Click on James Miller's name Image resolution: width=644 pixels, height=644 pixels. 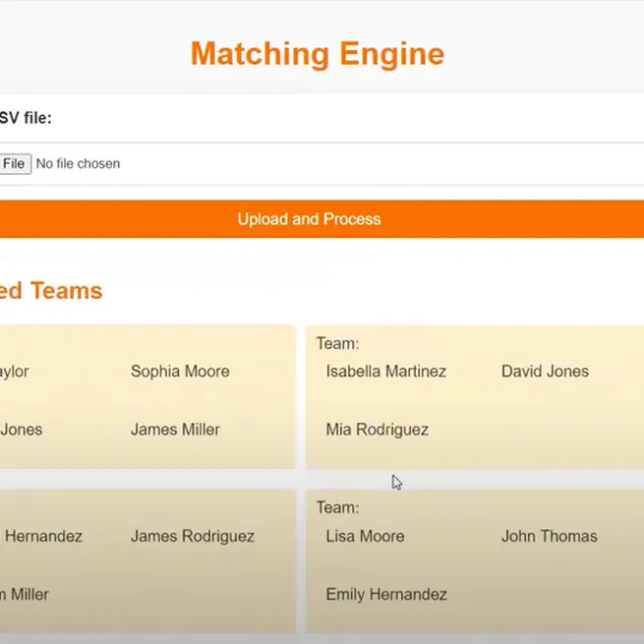(175, 430)
